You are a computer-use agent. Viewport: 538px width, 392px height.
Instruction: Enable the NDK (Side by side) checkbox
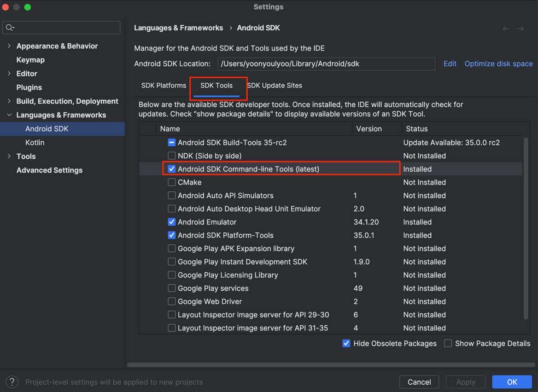tap(171, 156)
